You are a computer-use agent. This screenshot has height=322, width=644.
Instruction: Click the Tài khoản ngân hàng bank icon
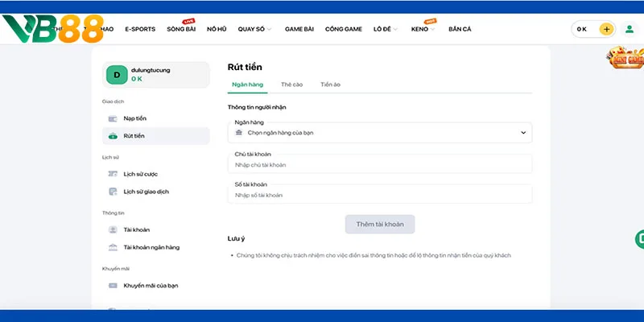click(113, 247)
